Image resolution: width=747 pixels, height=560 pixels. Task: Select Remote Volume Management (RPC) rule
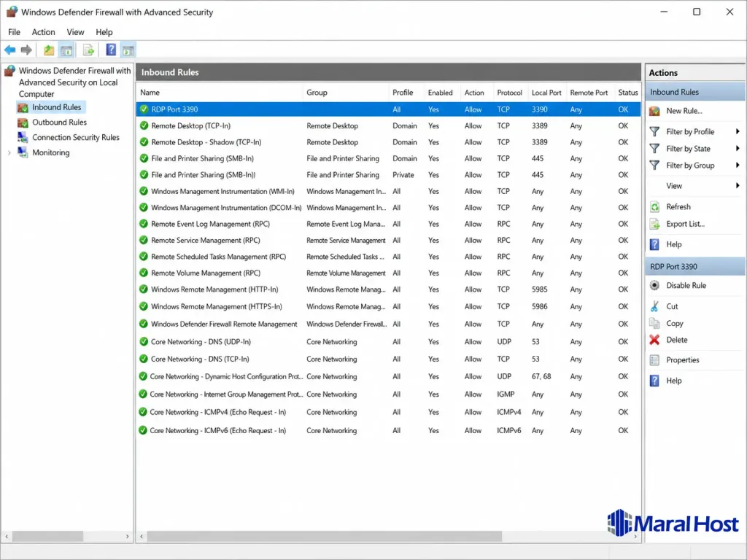pyautogui.click(x=388, y=273)
